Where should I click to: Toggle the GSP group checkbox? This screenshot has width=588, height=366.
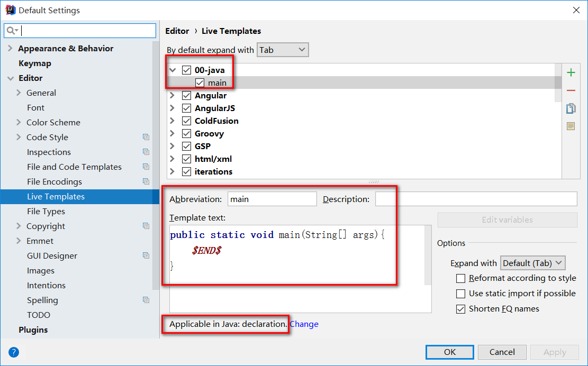click(x=186, y=146)
